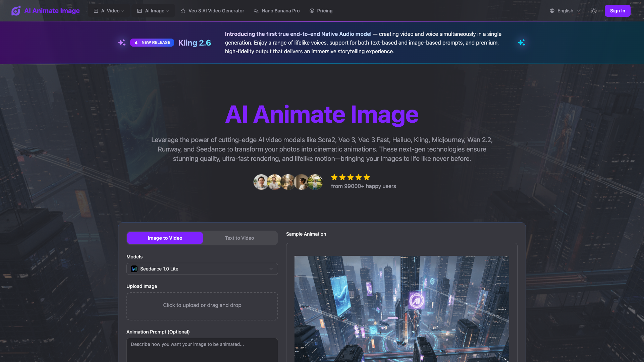This screenshot has height=362, width=644.
Task: Go to Veo 3 AI Video Generator
Action: click(x=213, y=11)
